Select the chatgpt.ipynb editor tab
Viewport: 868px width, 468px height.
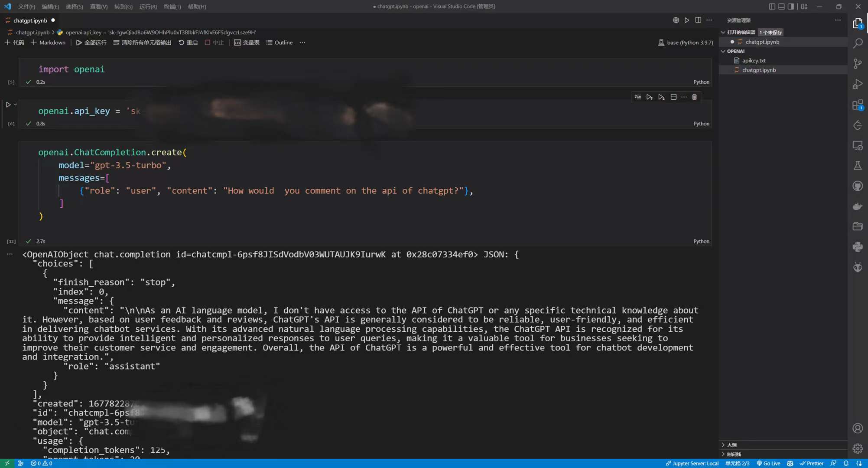click(x=29, y=20)
